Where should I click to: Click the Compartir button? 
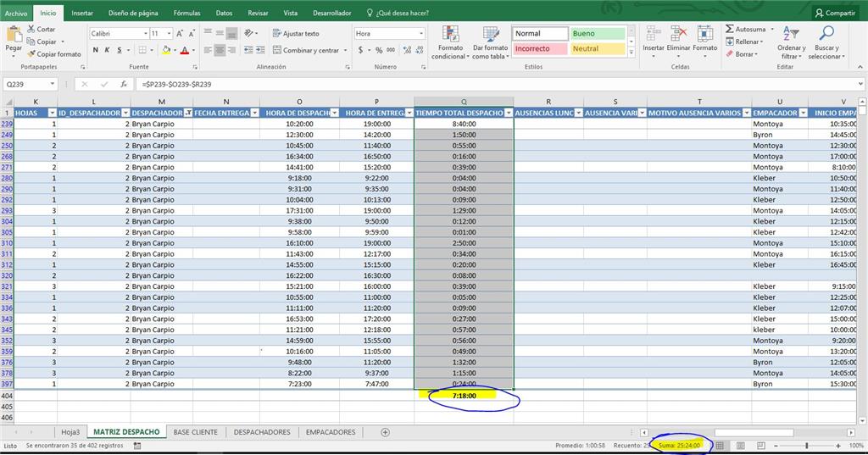(835, 13)
